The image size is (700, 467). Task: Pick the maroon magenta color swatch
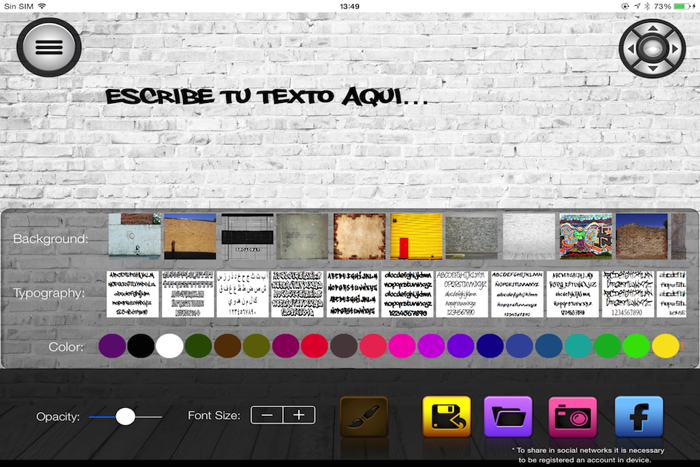(286, 346)
